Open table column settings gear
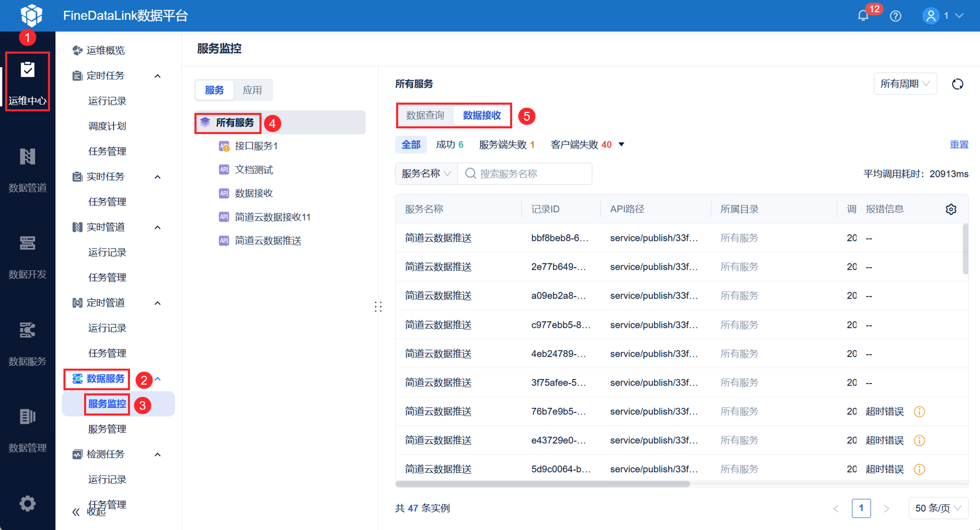Image resolution: width=980 pixels, height=530 pixels. click(x=951, y=209)
